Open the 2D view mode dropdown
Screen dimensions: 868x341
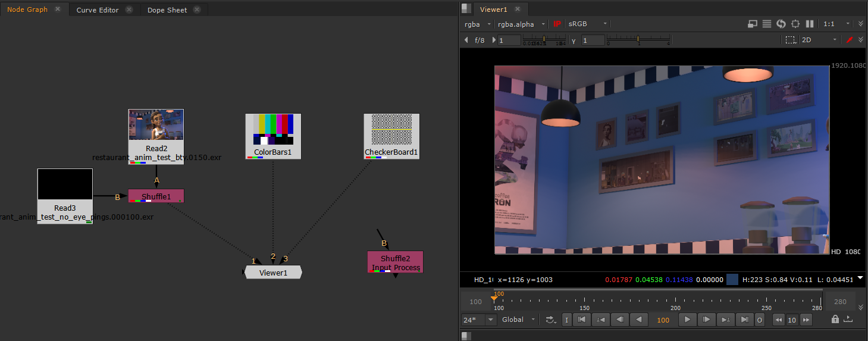[819, 40]
